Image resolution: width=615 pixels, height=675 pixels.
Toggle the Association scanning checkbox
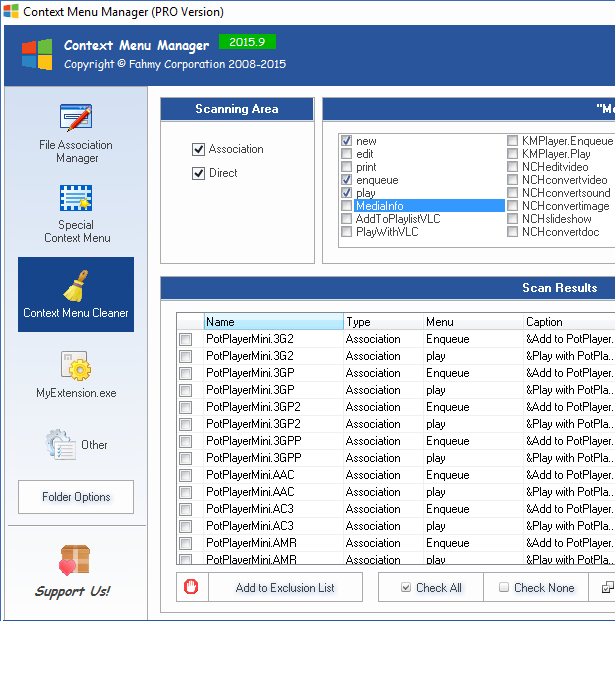[x=198, y=149]
